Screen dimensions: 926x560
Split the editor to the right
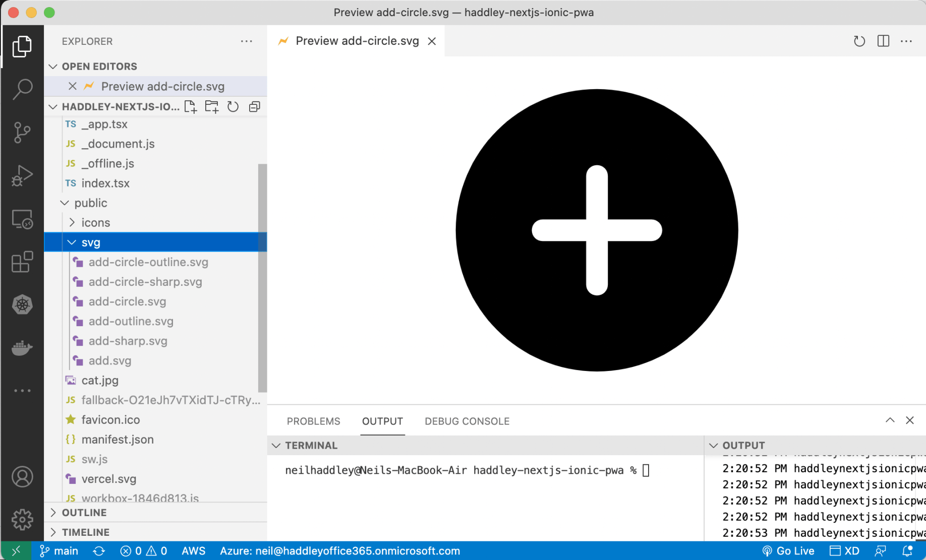pyautogui.click(x=883, y=41)
